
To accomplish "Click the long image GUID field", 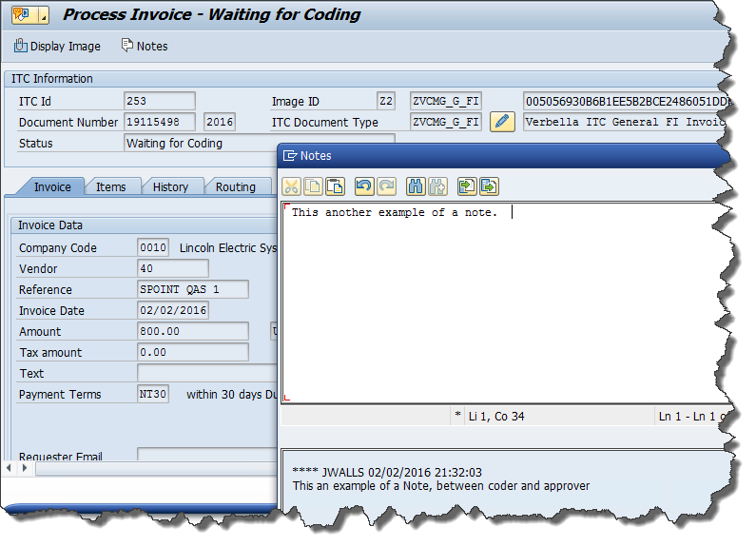I will pos(627,101).
